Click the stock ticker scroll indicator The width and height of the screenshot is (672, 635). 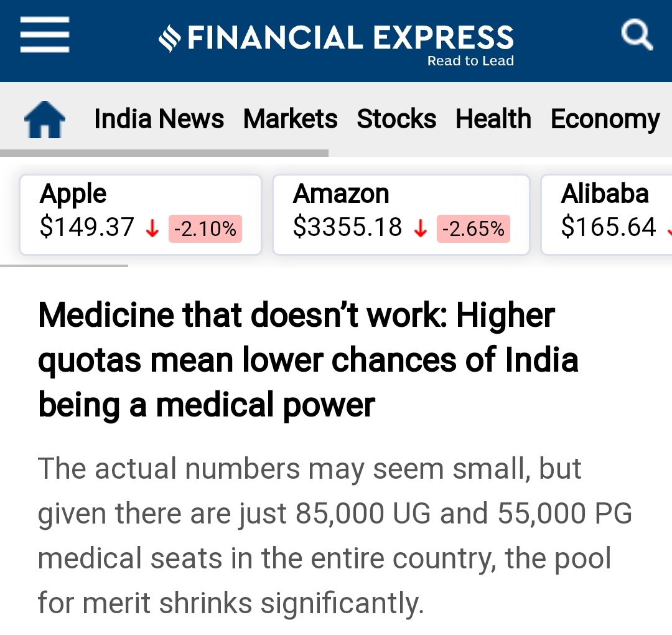[64, 266]
